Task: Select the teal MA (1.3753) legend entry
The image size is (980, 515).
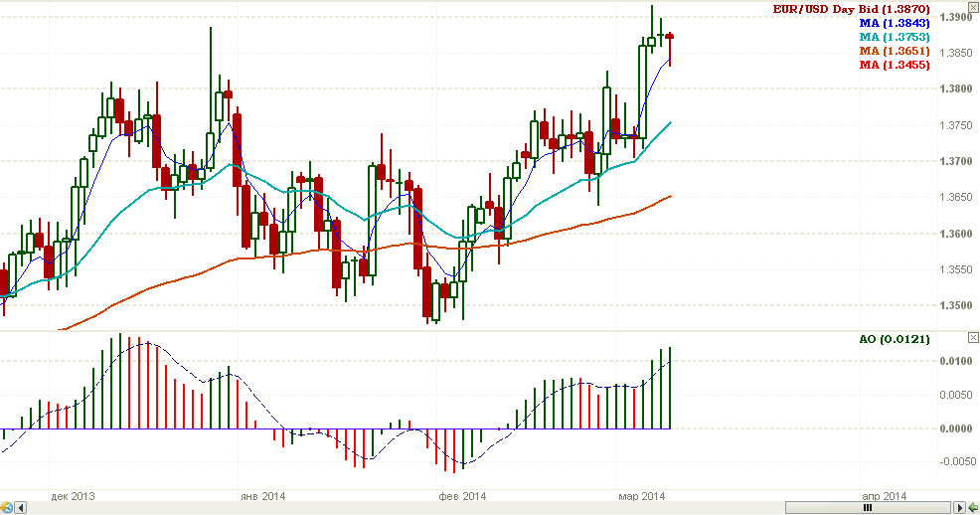Action: click(895, 37)
